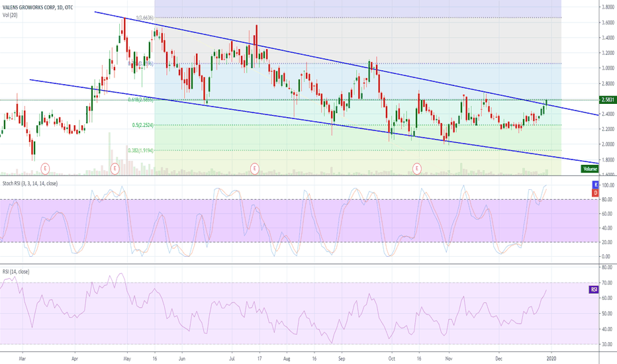Image resolution: width=617 pixels, height=364 pixels.
Task: Click the current price label 2.5831
Action: (x=608, y=100)
